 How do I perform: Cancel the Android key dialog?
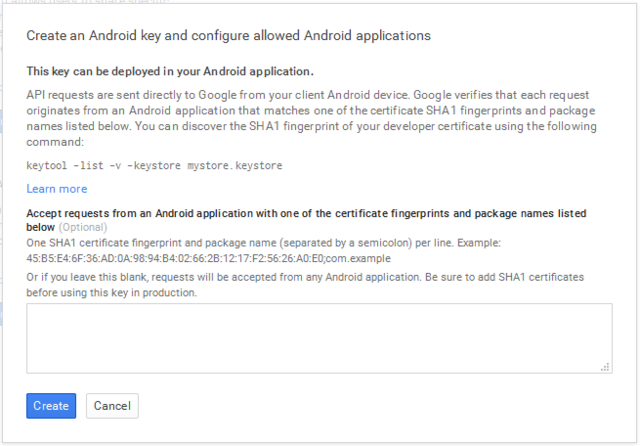point(112,406)
